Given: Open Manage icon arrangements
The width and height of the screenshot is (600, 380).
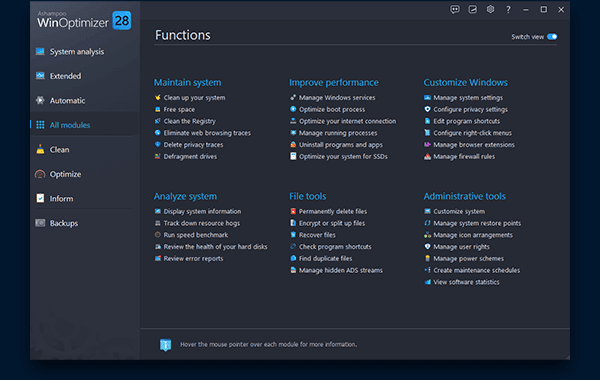Looking at the screenshot, I should point(473,235).
